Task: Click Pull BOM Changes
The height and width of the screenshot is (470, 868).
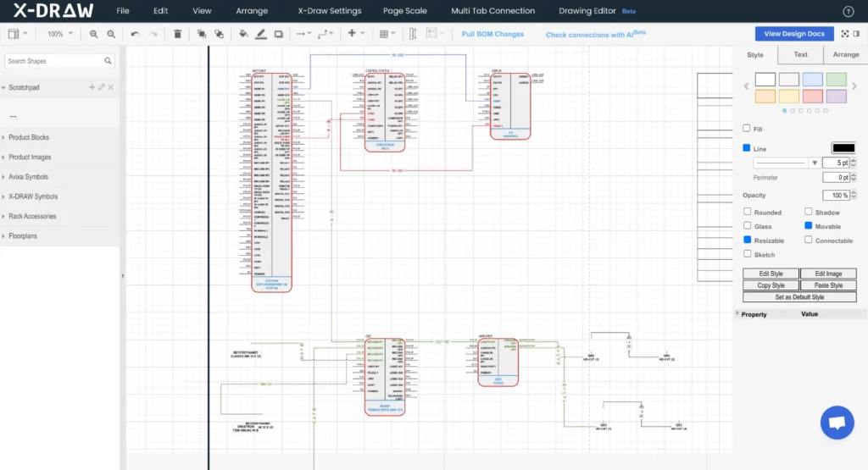Action: [x=492, y=34]
